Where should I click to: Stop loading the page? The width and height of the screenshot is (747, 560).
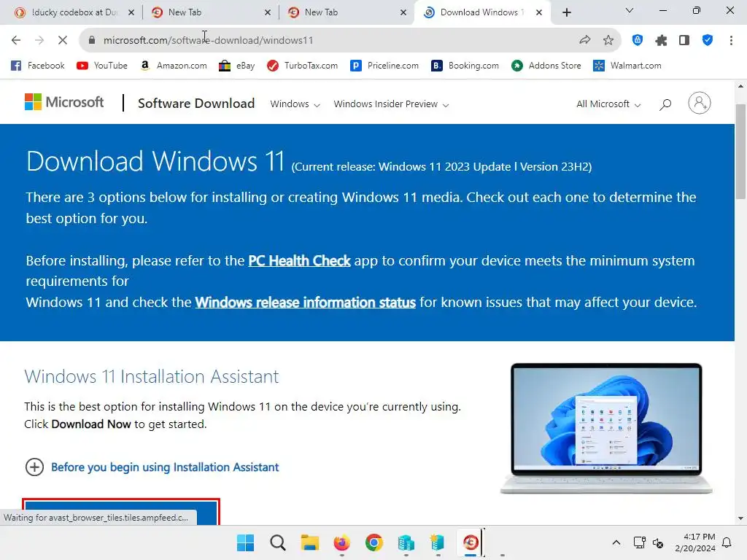63,41
